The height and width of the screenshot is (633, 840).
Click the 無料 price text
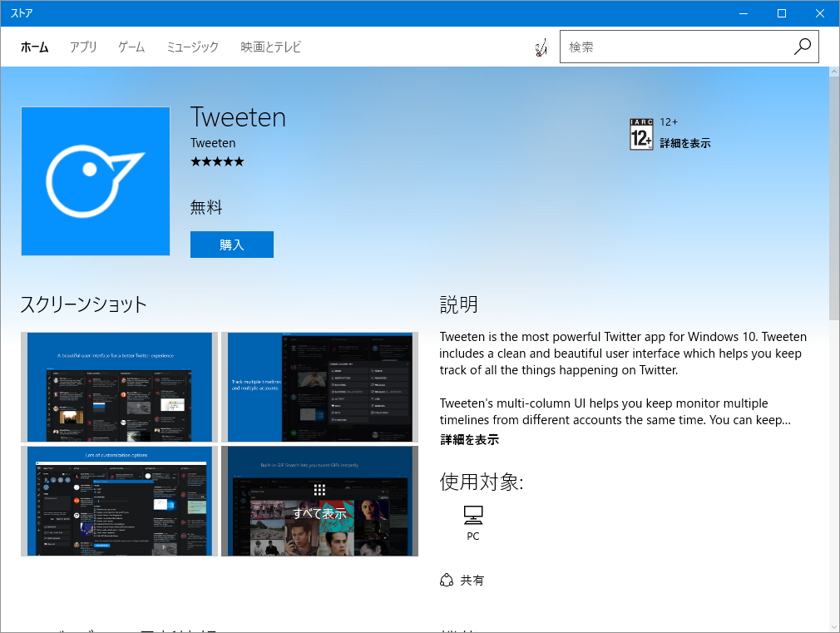[206, 207]
